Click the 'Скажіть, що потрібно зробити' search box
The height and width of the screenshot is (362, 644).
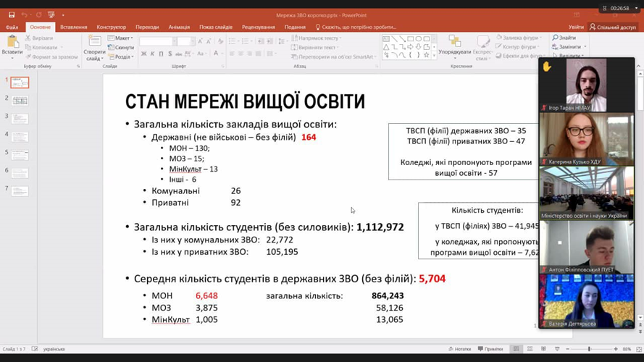(356, 27)
